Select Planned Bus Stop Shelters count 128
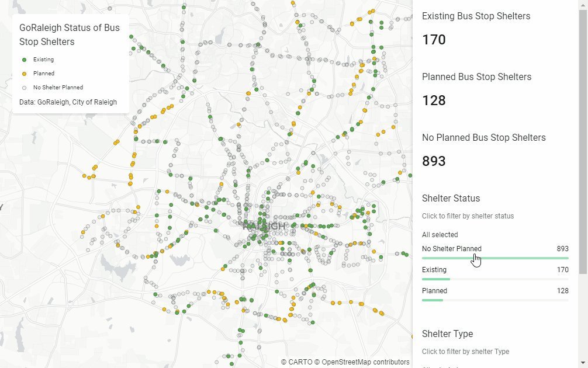The width and height of the screenshot is (588, 368). click(434, 100)
